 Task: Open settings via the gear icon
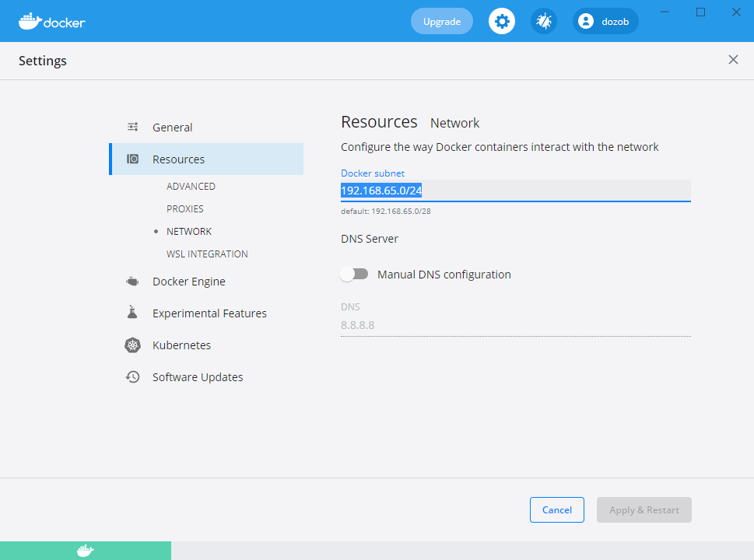[502, 21]
